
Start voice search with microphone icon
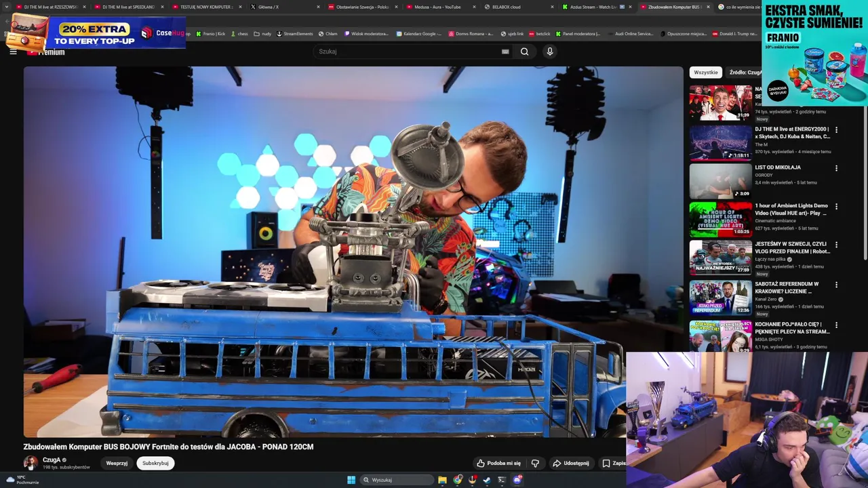point(550,52)
